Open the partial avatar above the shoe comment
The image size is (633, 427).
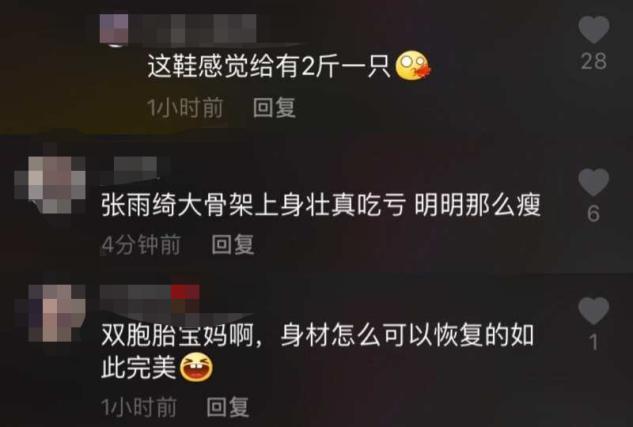point(114,30)
